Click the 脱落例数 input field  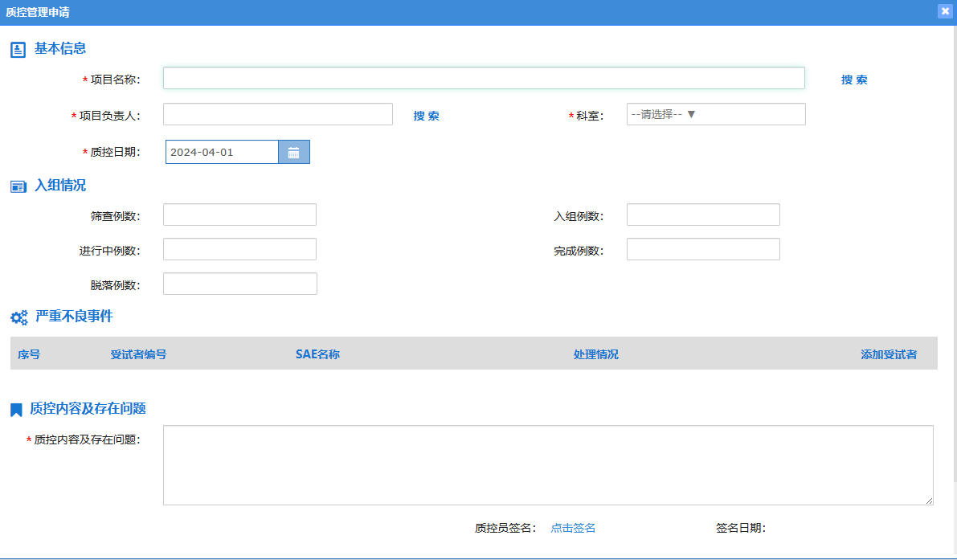pos(239,284)
